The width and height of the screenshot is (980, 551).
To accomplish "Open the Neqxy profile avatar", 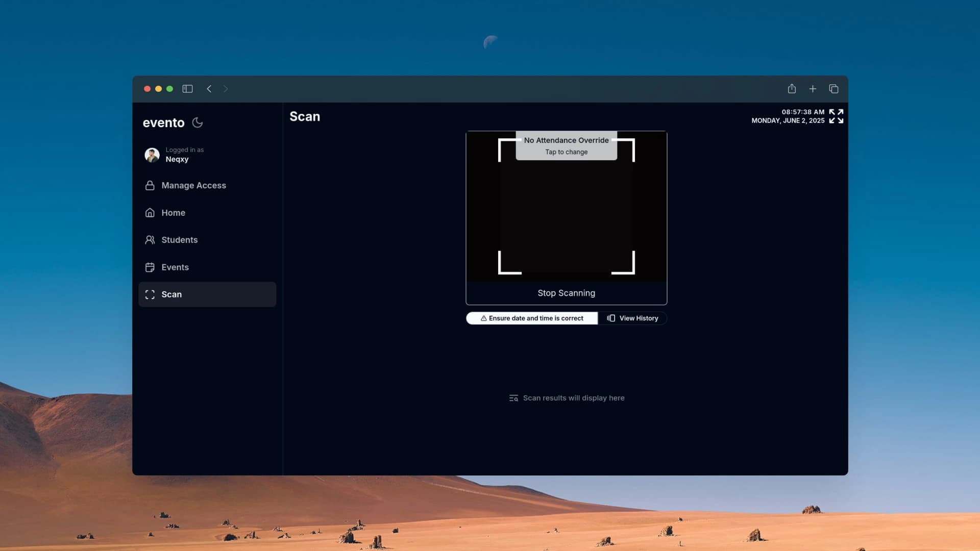I will tap(152, 155).
